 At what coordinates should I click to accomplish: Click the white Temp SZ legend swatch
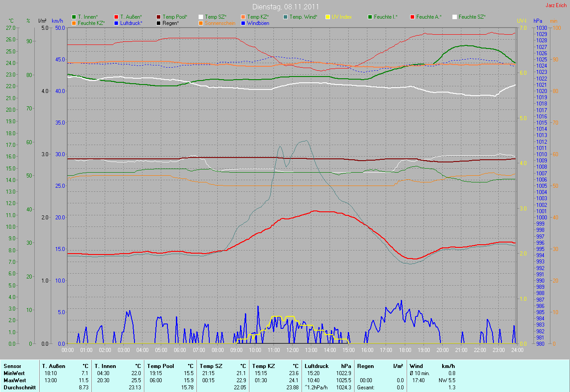click(201, 17)
